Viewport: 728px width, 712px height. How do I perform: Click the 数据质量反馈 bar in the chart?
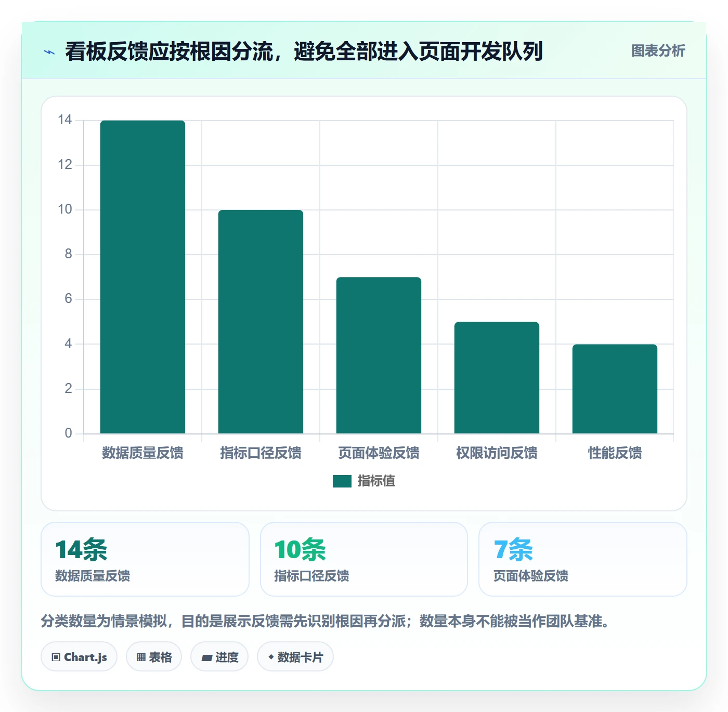click(x=142, y=277)
